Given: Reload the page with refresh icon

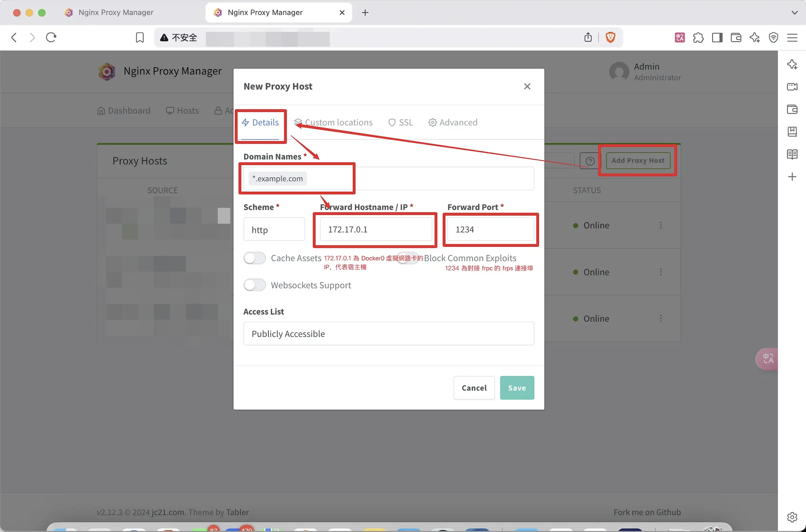Looking at the screenshot, I should coord(51,37).
